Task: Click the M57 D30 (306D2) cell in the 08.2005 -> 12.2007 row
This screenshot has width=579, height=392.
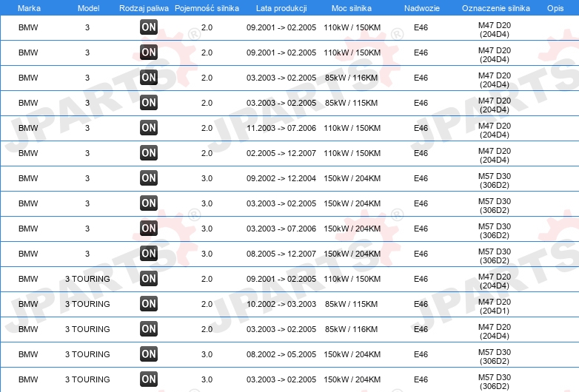Action: point(495,256)
